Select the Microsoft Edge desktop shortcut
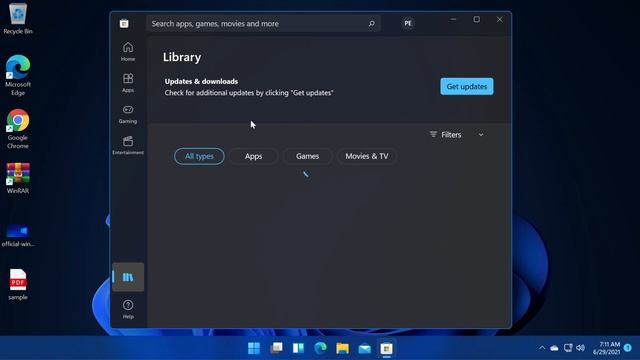The height and width of the screenshot is (360, 640). point(18,76)
